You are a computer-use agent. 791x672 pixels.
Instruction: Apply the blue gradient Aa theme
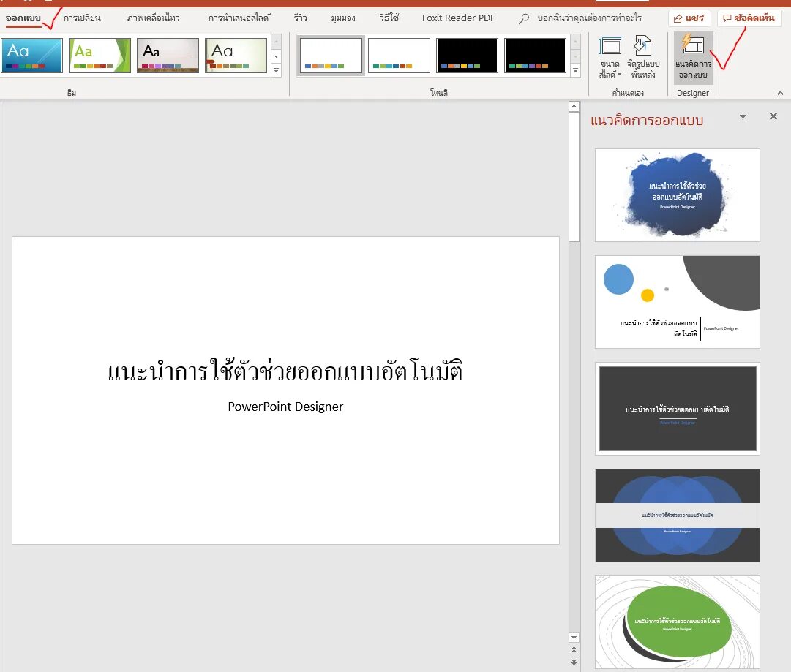click(31, 56)
